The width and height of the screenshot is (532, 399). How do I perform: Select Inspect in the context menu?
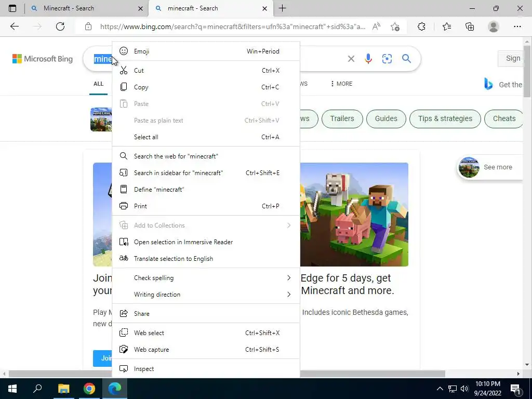pyautogui.click(x=206, y=369)
